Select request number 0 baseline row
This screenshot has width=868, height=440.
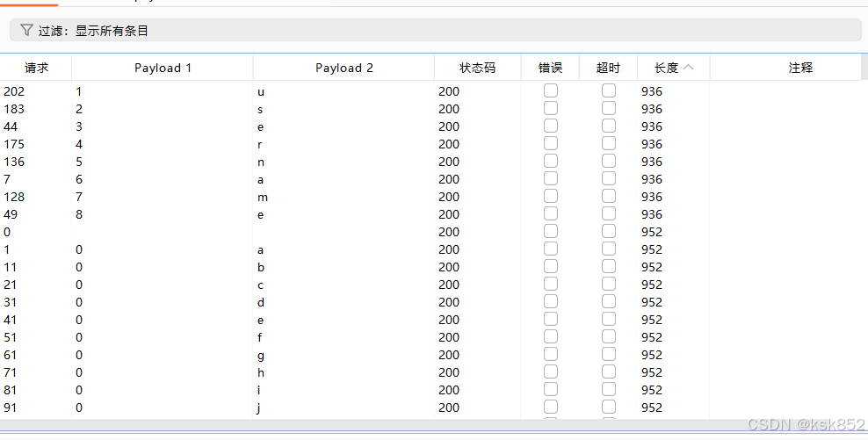[7, 232]
